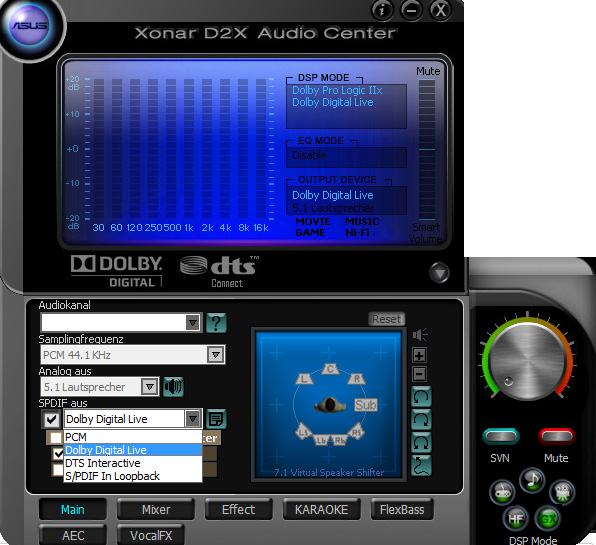Tick the unchecked box left of PCM entry
Viewport: 596px width, 545px height.
coord(56,437)
